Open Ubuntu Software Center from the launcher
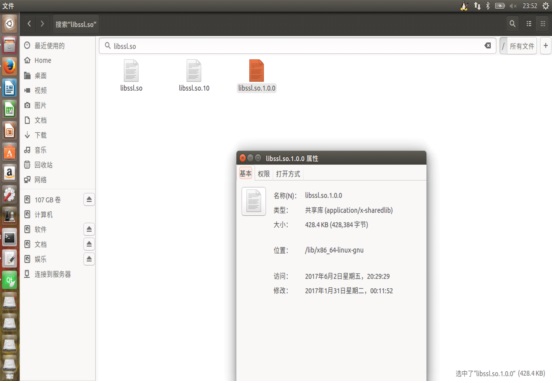 10,152
